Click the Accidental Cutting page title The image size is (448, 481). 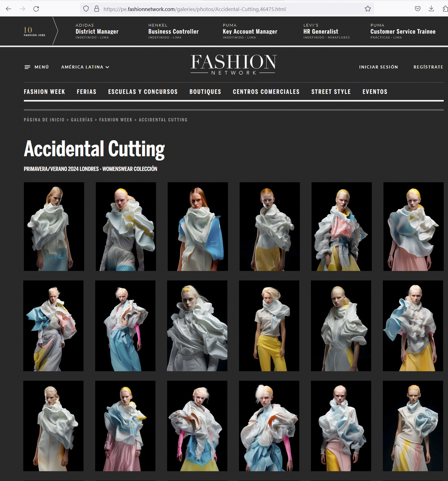[x=94, y=149]
